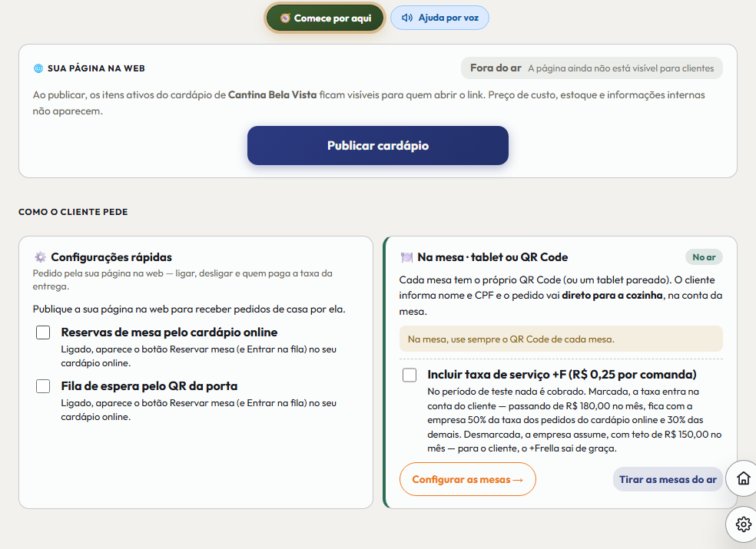Click the home icon floating button
The width and height of the screenshot is (756, 549).
tap(743, 478)
